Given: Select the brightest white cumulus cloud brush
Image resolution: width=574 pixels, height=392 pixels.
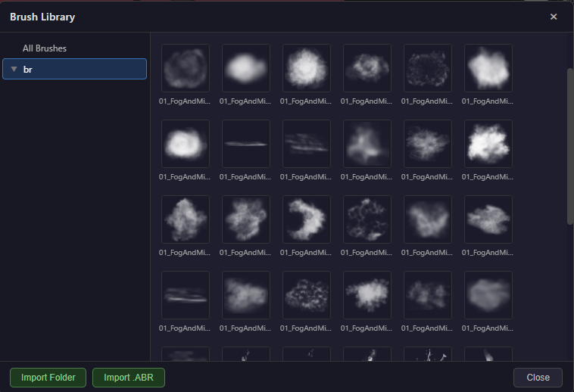Looking at the screenshot, I should click(x=488, y=144).
